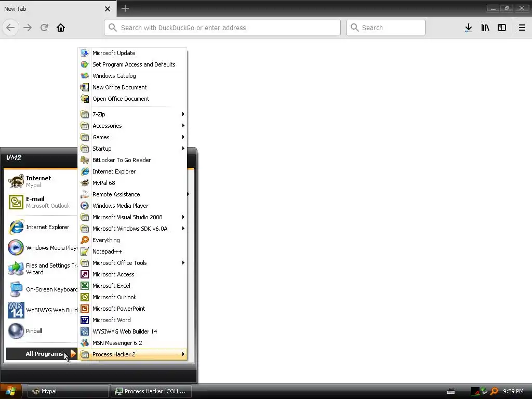Launch Microsoft Access
Screen dimensions: 532x399
click(x=132, y=274)
